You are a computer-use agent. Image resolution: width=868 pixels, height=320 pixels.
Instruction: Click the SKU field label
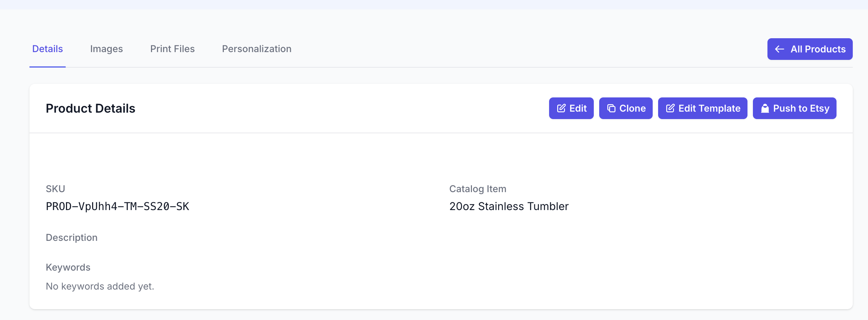55,189
